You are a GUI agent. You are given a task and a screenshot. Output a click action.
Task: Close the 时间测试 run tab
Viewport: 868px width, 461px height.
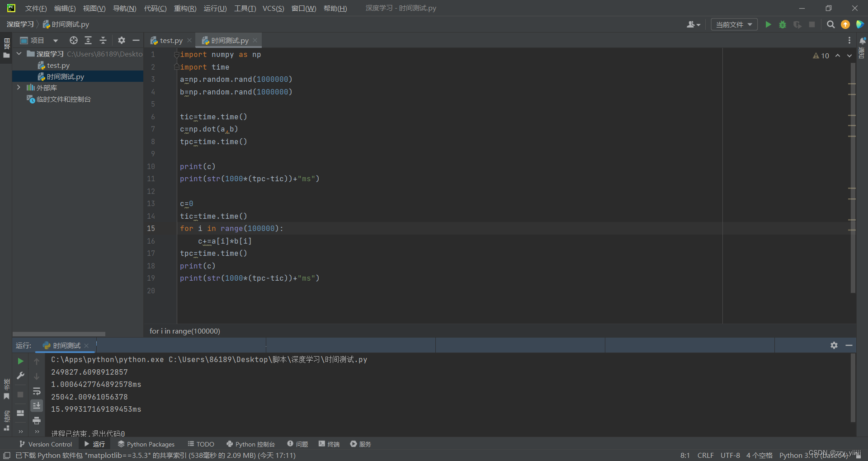[86, 345]
